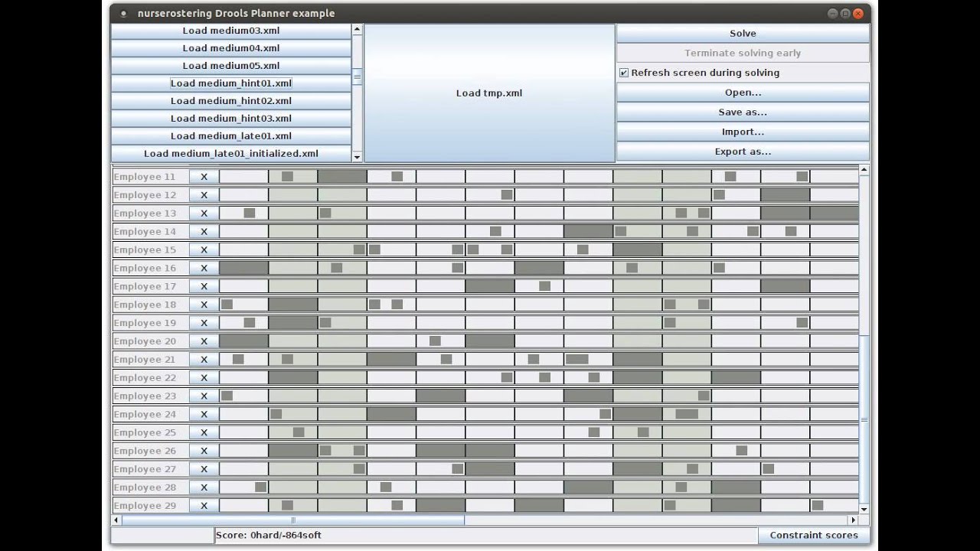Click the X button for Employee 29

204,506
